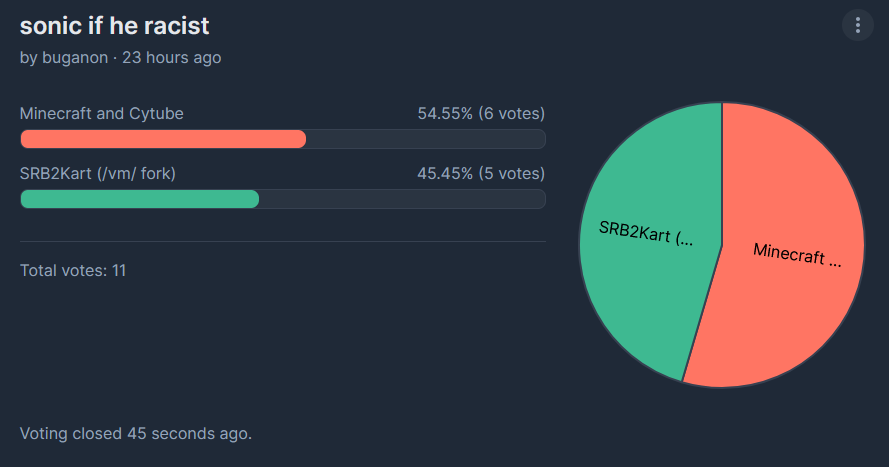The image size is (889, 467).
Task: Open the buganon author name
Action: (75, 58)
